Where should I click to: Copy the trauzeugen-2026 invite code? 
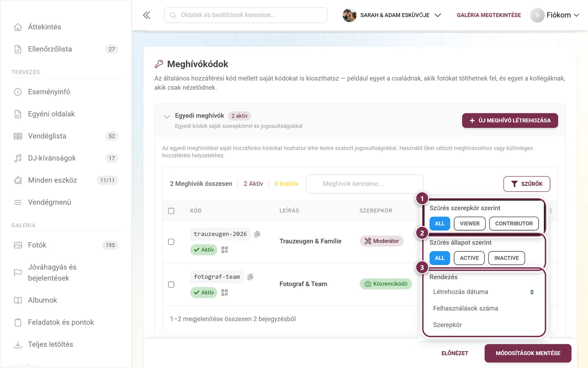coord(257,234)
